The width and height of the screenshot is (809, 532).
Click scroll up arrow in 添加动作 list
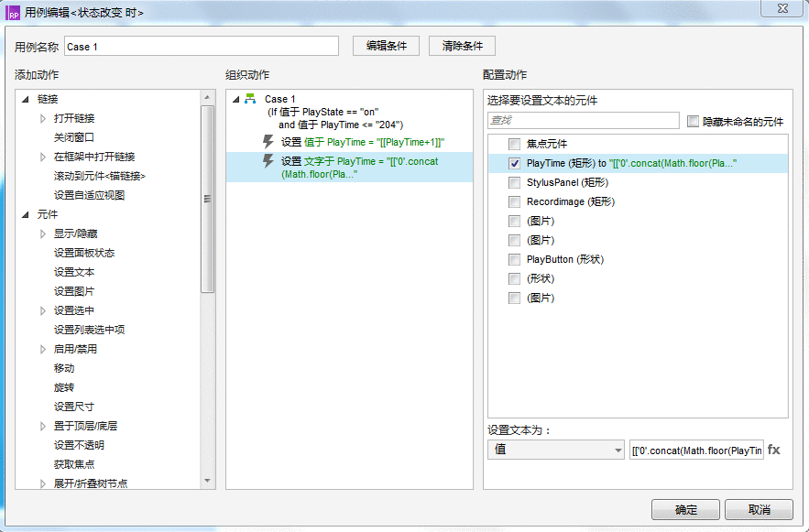pyautogui.click(x=207, y=97)
